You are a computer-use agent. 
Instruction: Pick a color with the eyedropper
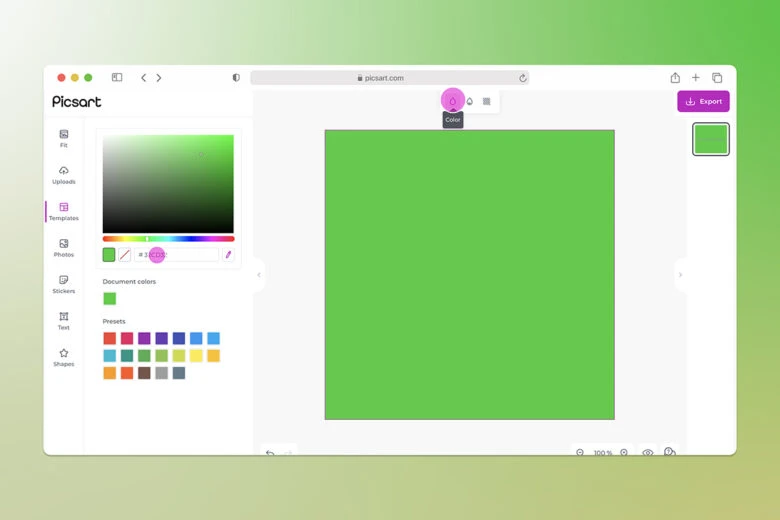click(x=228, y=255)
